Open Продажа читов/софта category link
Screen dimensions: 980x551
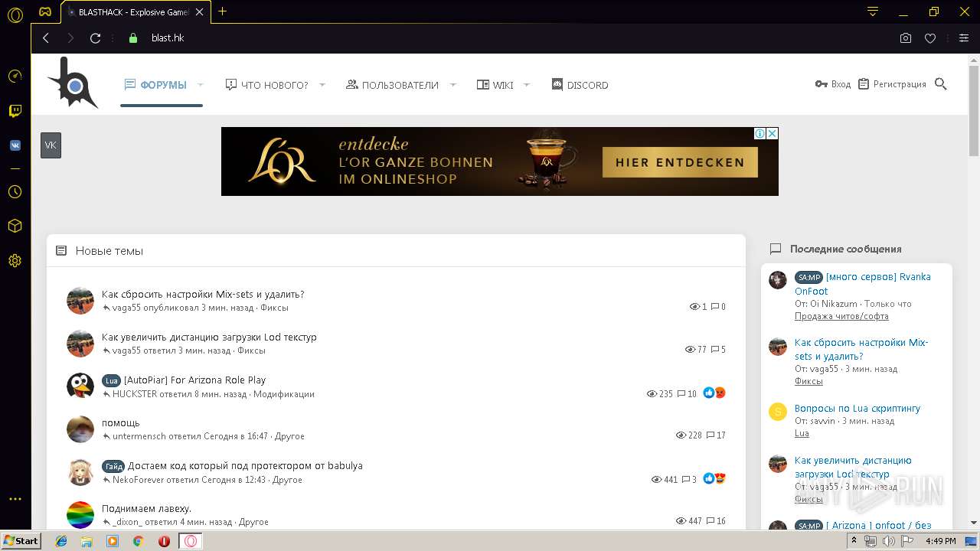pos(841,316)
